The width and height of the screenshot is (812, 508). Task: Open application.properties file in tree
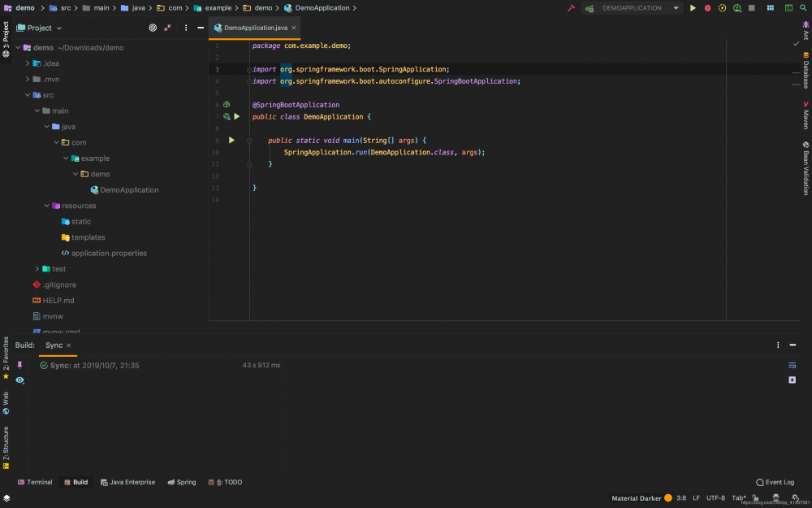(109, 253)
